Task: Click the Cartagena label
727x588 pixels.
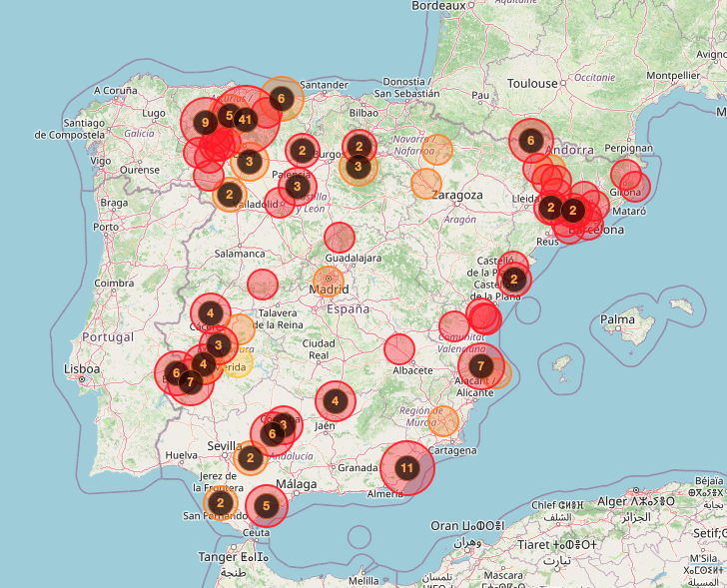Action: point(452,450)
